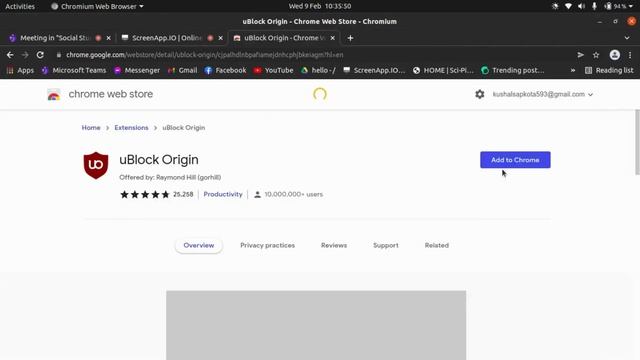
Task: Open the Messenger bookmark
Action: [x=137, y=71]
